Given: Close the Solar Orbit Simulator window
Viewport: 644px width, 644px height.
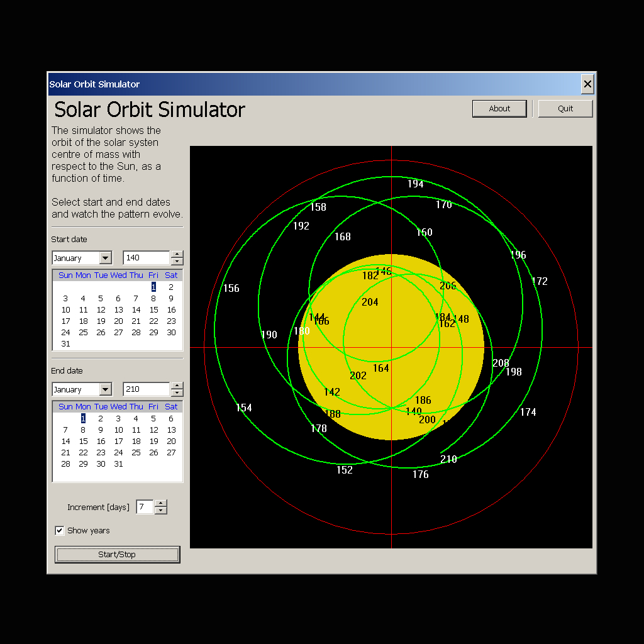Looking at the screenshot, I should [587, 84].
